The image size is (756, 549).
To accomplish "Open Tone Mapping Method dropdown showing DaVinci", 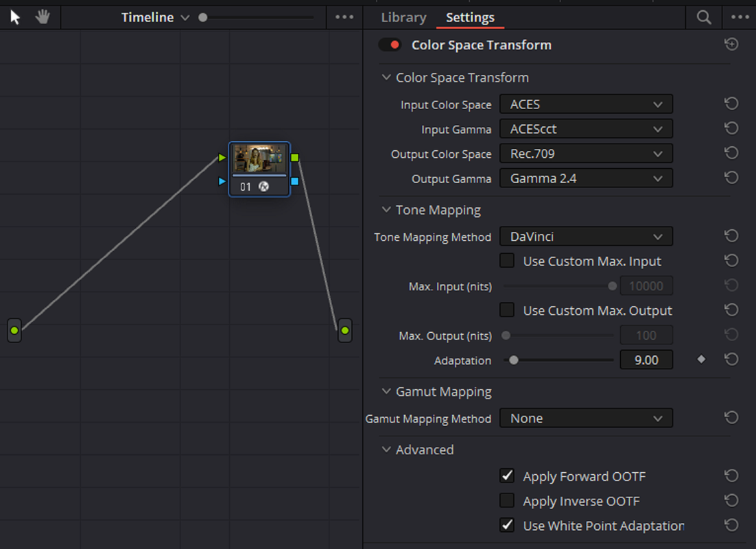I will [x=586, y=236].
